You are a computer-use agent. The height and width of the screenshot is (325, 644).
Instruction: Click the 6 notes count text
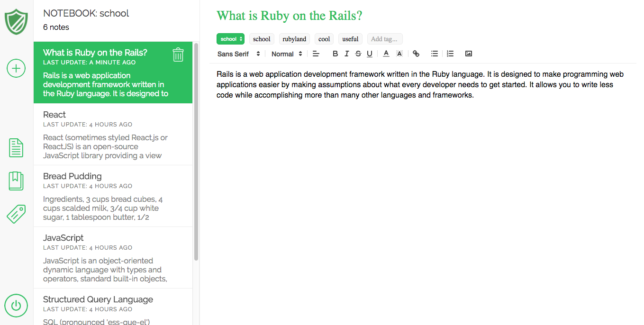56,27
